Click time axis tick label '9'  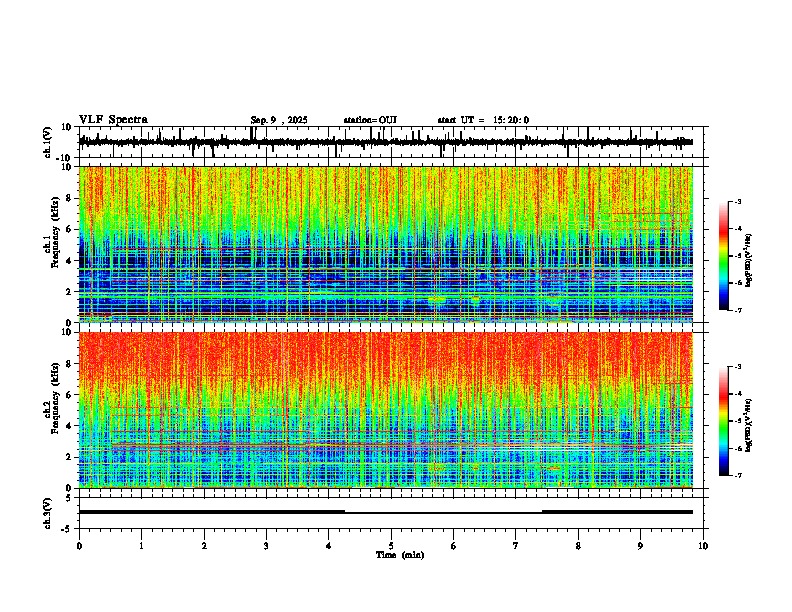pos(640,546)
